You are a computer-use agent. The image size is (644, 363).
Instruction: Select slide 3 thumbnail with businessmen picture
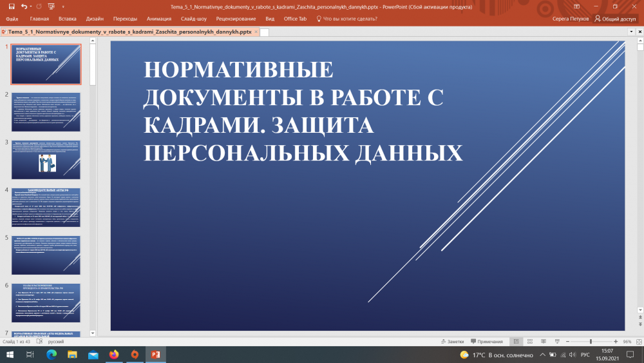click(x=46, y=160)
